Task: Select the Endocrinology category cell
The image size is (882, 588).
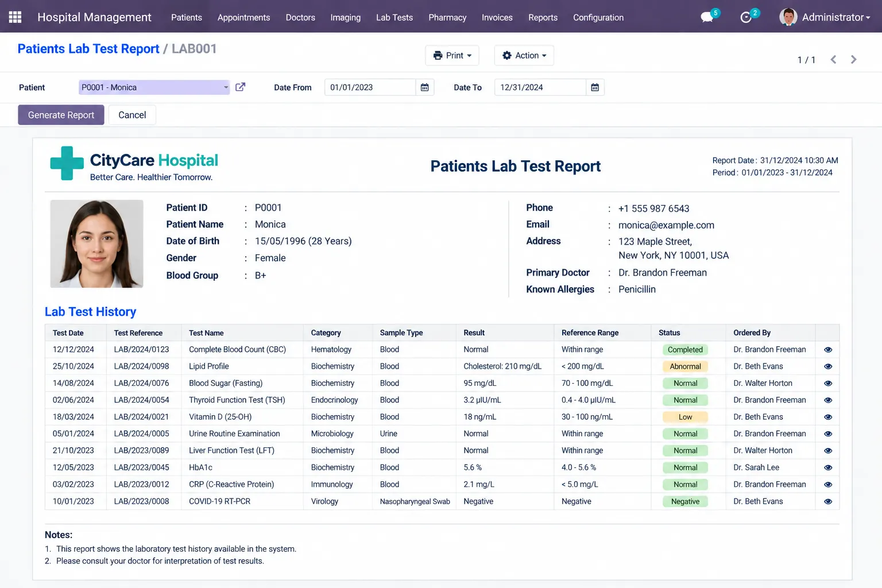Action: (x=334, y=400)
